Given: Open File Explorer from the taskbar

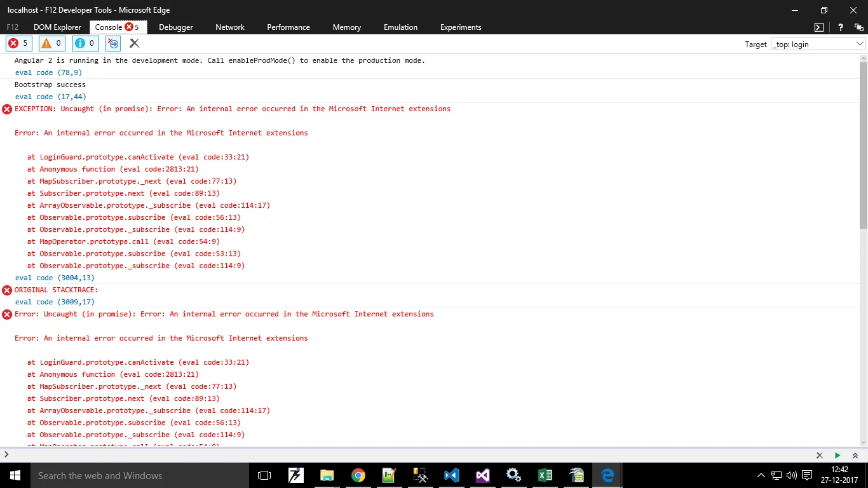Looking at the screenshot, I should 327,475.
